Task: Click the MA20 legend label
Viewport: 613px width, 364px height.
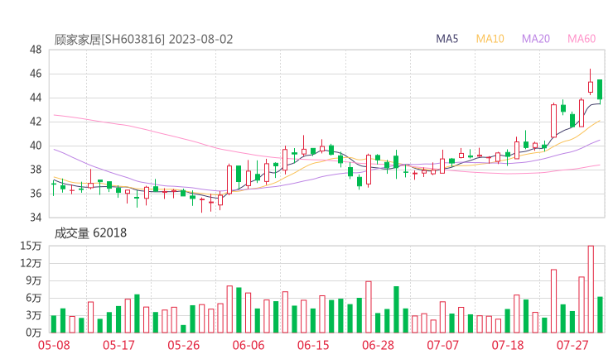Action: [536, 39]
